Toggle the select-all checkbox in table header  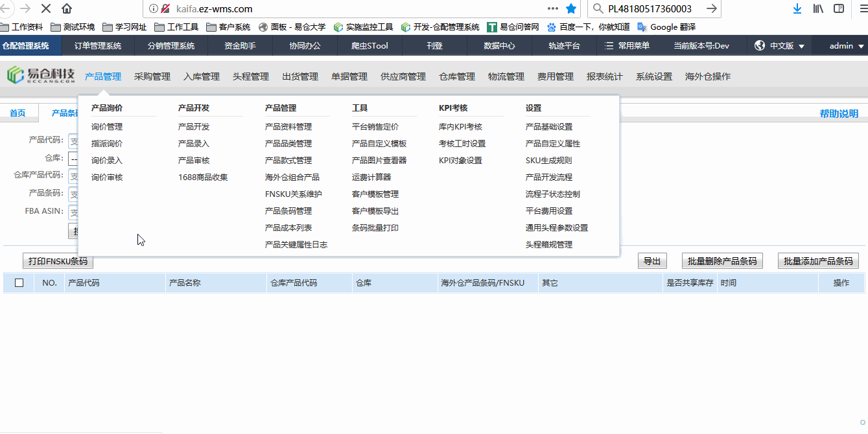click(19, 282)
